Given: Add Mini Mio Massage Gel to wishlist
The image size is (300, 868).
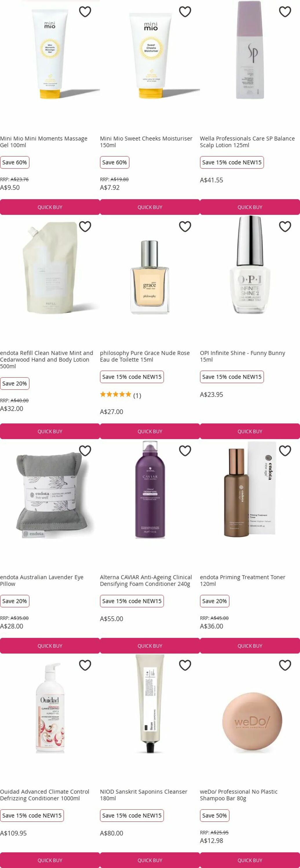Looking at the screenshot, I should tap(85, 12).
